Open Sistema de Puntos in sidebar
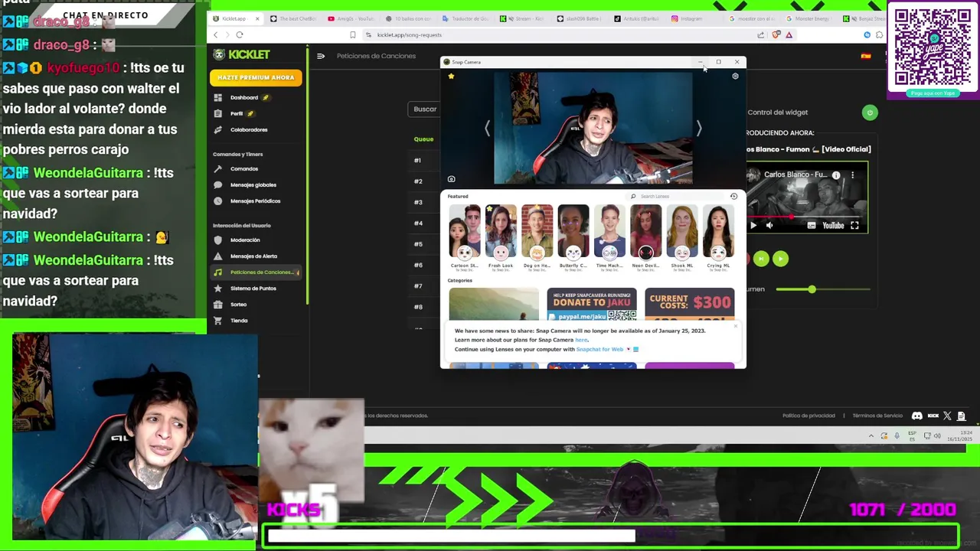The image size is (980, 551). click(x=253, y=288)
